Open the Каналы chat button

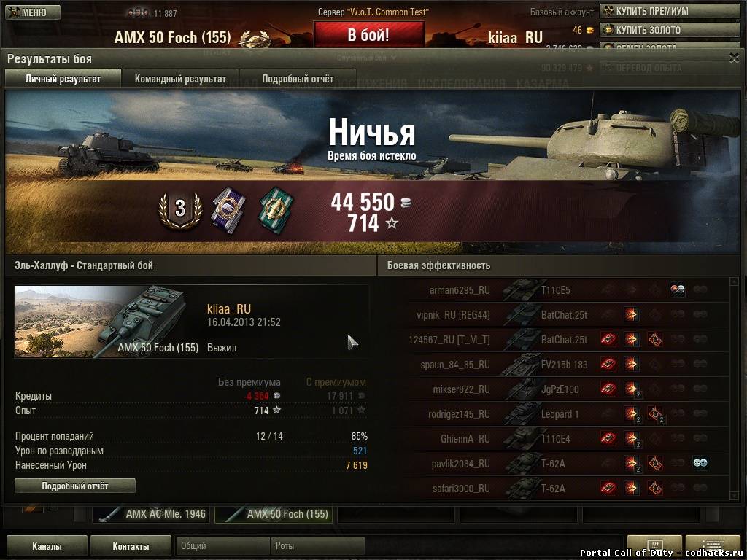tap(47, 546)
